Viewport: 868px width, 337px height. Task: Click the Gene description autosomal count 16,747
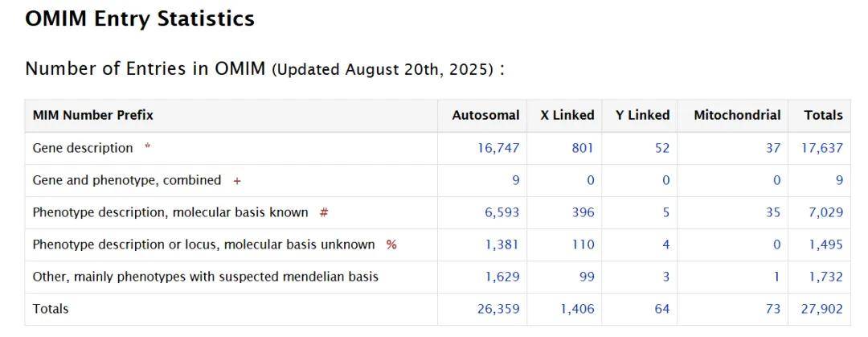pos(498,148)
